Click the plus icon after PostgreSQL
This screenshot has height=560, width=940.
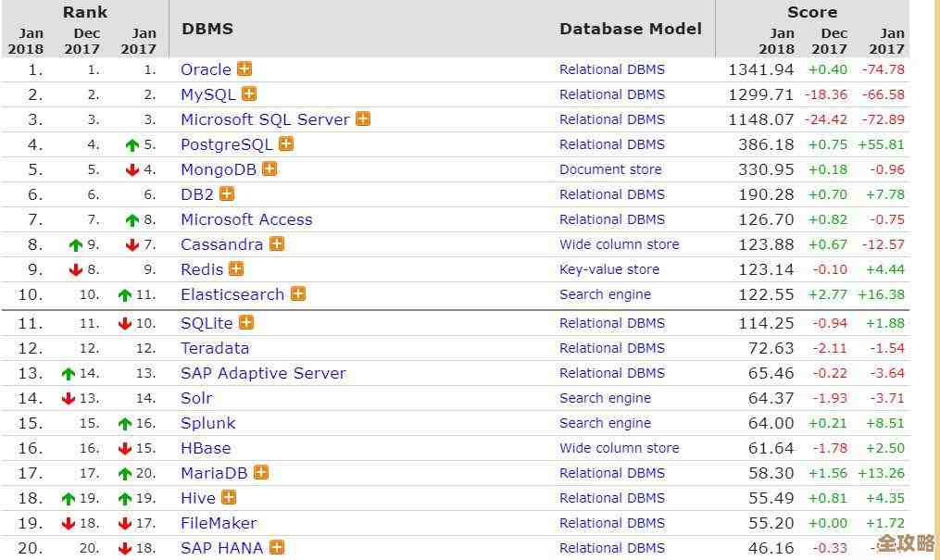286,144
